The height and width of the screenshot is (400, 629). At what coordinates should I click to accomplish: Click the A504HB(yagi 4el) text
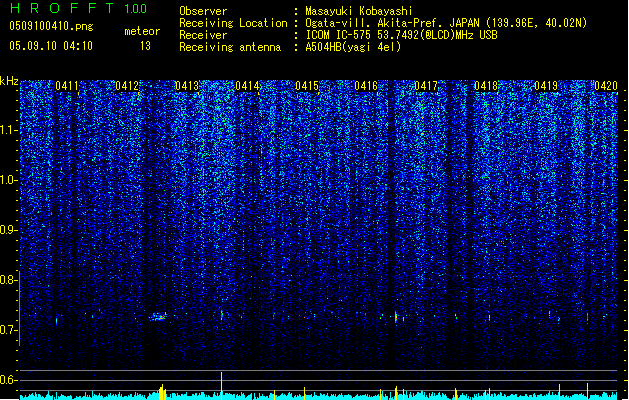click(353, 47)
